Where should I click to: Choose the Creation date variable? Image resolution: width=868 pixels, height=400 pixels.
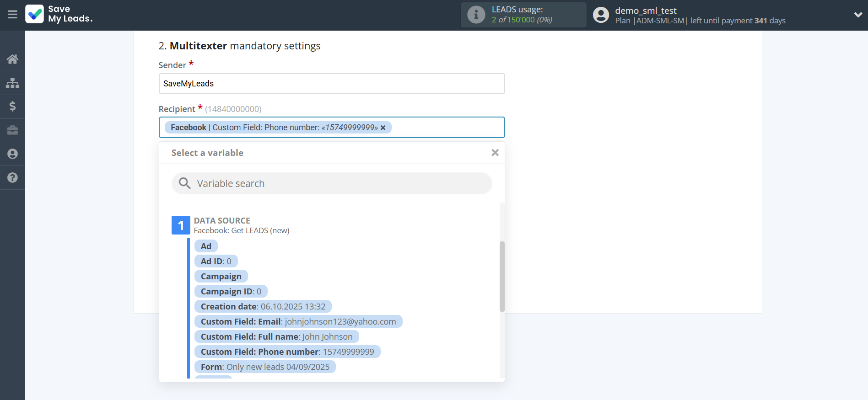[x=263, y=307]
